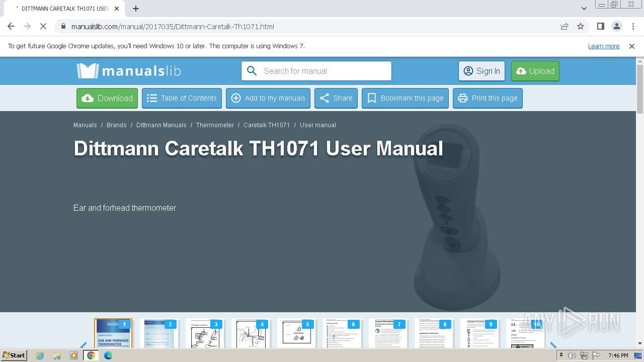Select the DITTMANN CARETALK TH1071 tab
644x362 pixels.
point(64,9)
